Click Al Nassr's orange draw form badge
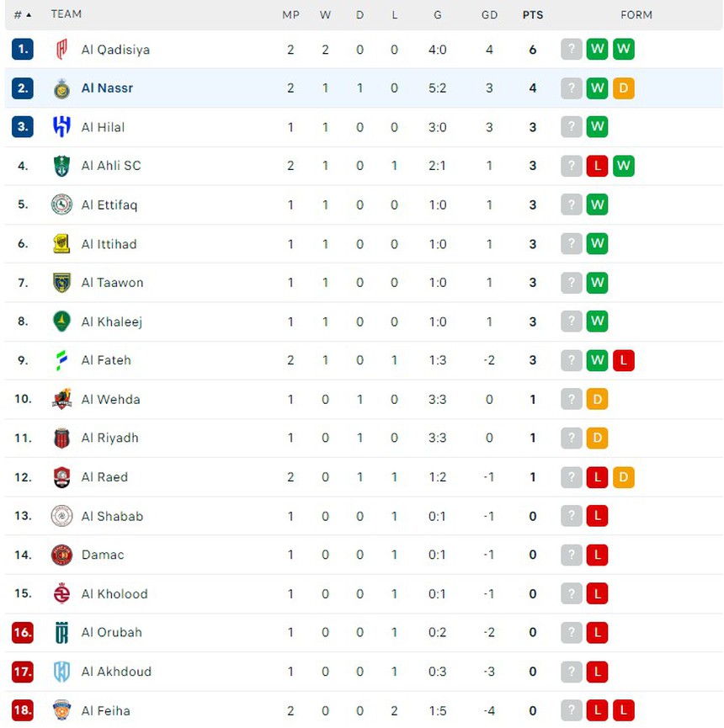 tap(623, 88)
